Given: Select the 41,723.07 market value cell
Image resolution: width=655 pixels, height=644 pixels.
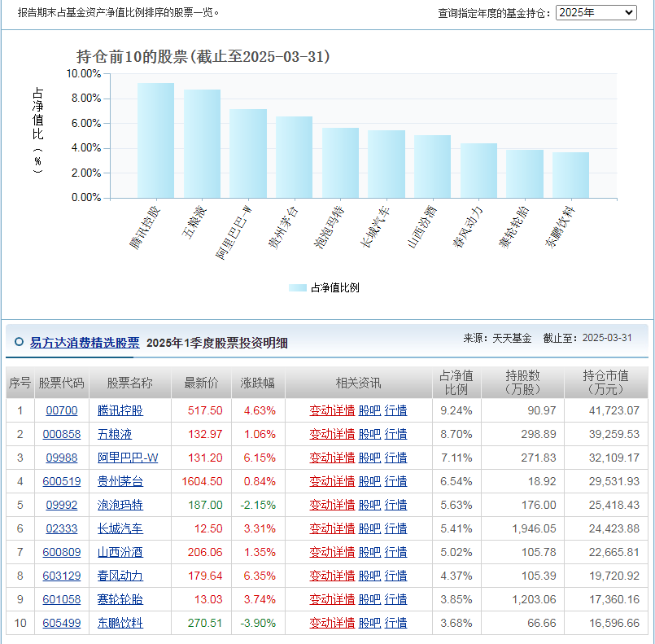Looking at the screenshot, I should (605, 410).
